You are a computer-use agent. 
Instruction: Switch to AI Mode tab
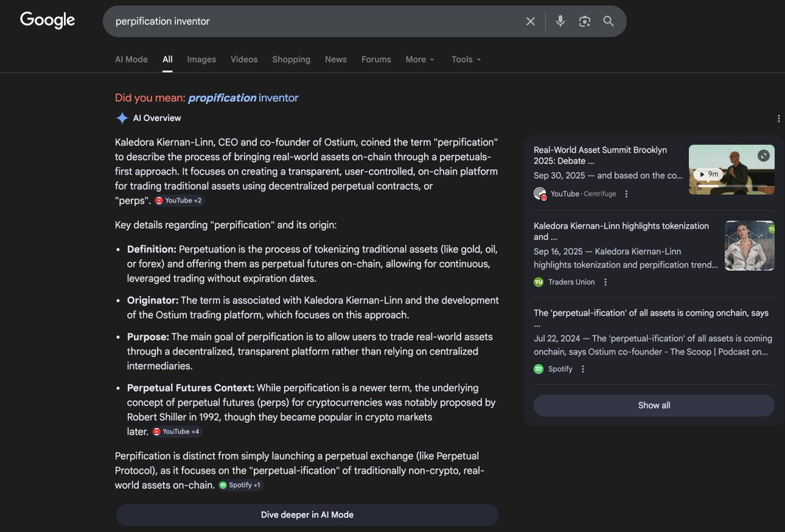point(131,59)
